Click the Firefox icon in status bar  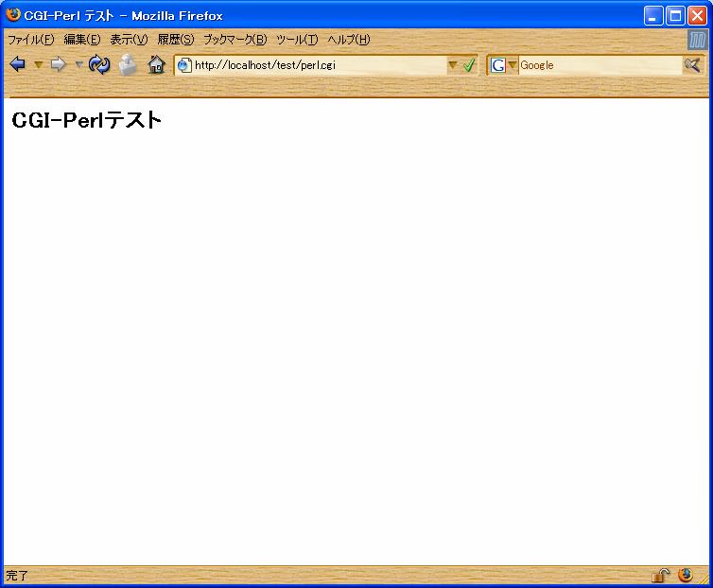tap(685, 575)
